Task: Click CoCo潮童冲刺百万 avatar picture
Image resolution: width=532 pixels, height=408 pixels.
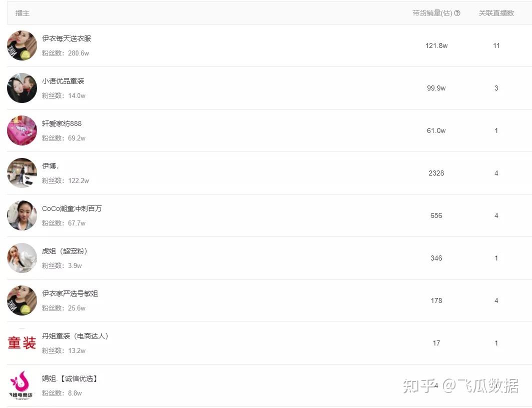Action: coord(22,215)
